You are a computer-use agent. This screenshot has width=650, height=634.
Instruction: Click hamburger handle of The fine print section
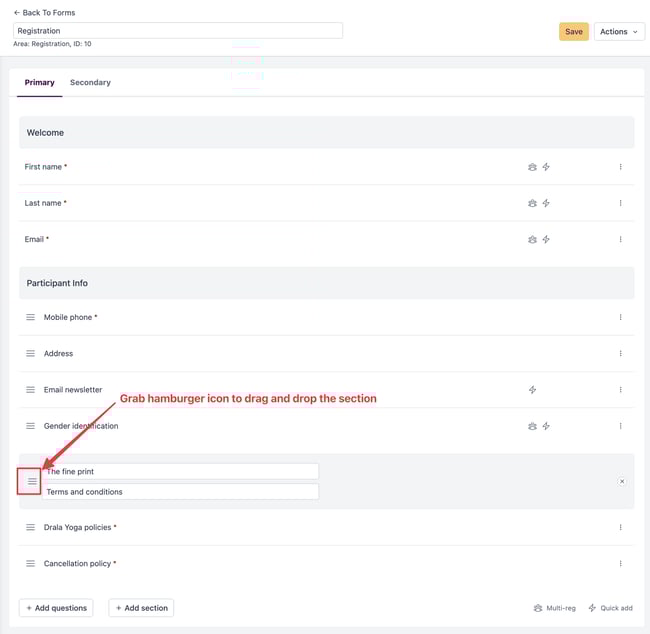pyautogui.click(x=32, y=481)
